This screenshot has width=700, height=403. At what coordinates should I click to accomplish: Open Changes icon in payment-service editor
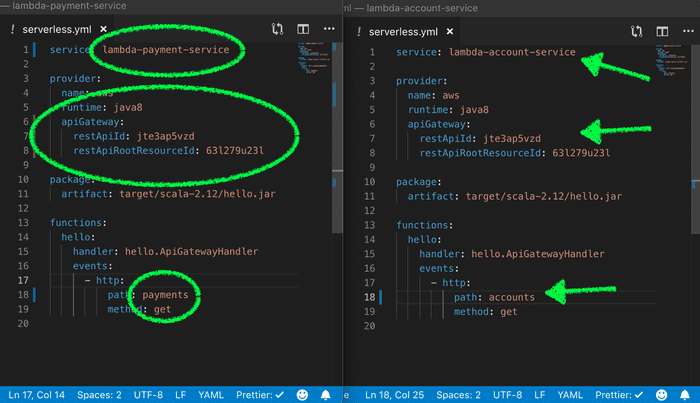[x=277, y=29]
